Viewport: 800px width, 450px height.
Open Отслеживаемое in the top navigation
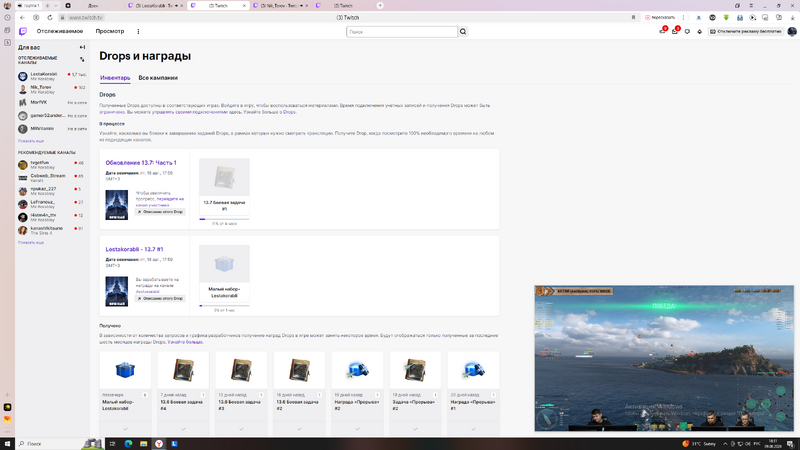(60, 31)
